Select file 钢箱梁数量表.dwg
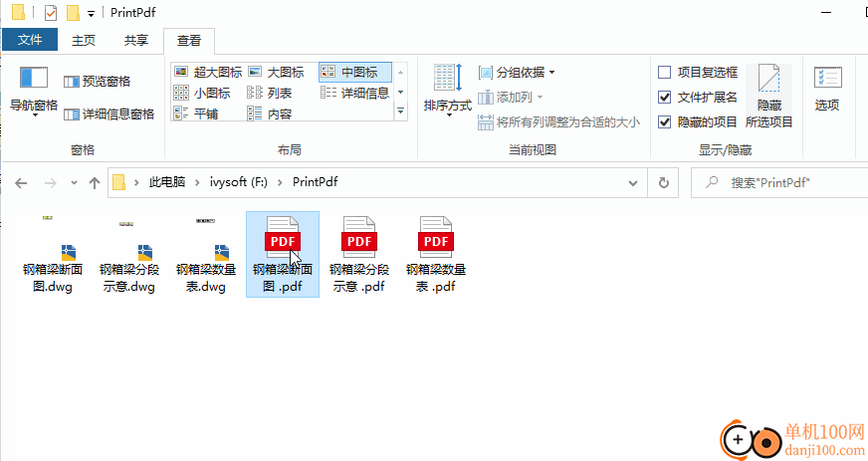This screenshot has width=868, height=461. click(206, 255)
